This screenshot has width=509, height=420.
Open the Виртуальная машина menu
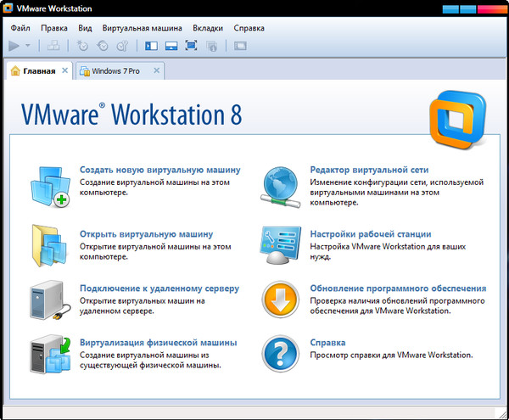[x=143, y=28]
